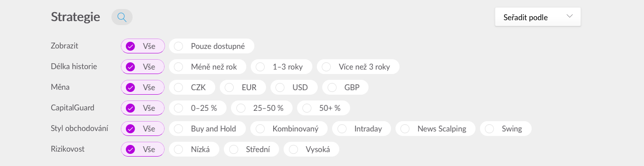Select USD currency filter

294,87
